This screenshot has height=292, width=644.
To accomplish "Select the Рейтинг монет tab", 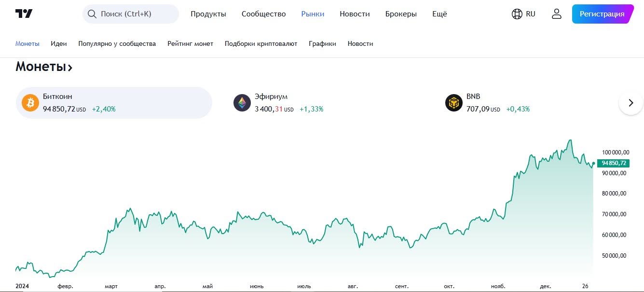I will coord(190,43).
